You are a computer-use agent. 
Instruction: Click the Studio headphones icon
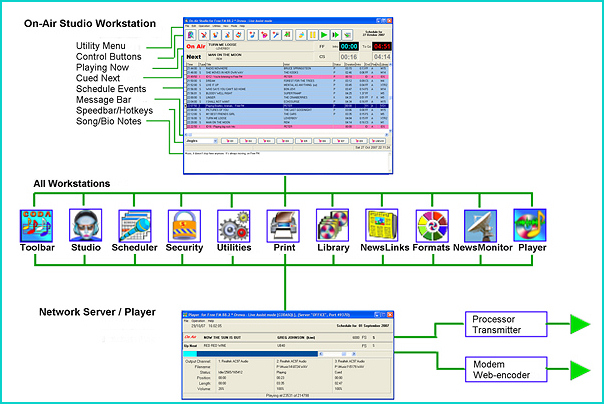pos(85,224)
